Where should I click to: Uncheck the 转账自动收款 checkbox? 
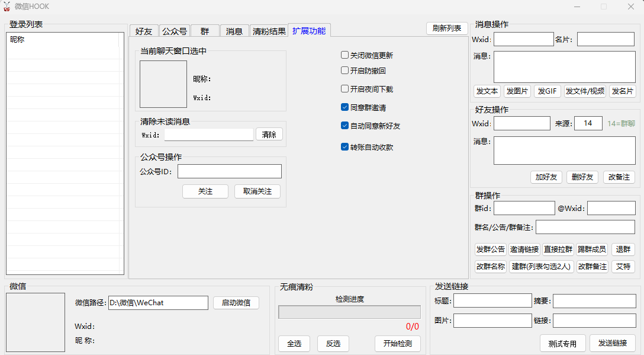pyautogui.click(x=344, y=147)
